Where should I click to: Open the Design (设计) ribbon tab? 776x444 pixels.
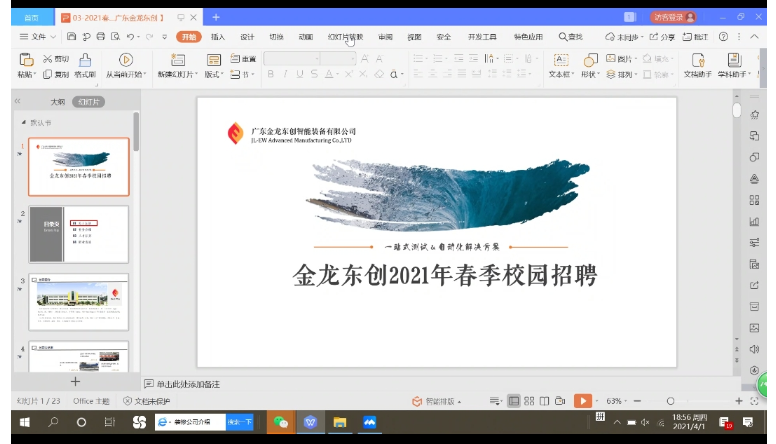247,37
